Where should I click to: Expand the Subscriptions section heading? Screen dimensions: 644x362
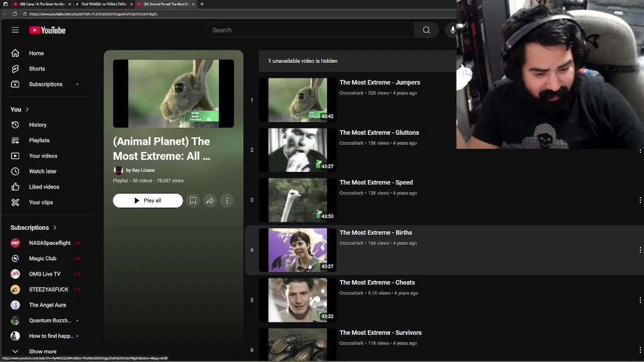tap(34, 228)
